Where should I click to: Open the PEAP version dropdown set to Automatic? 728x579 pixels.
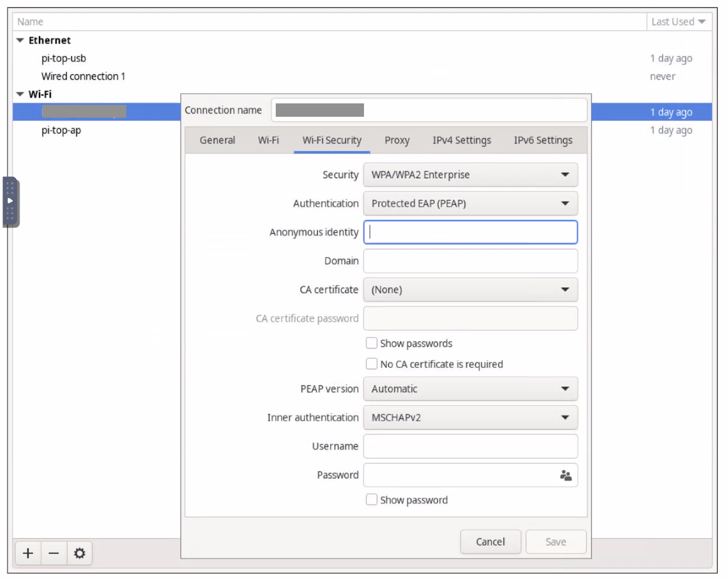470,389
